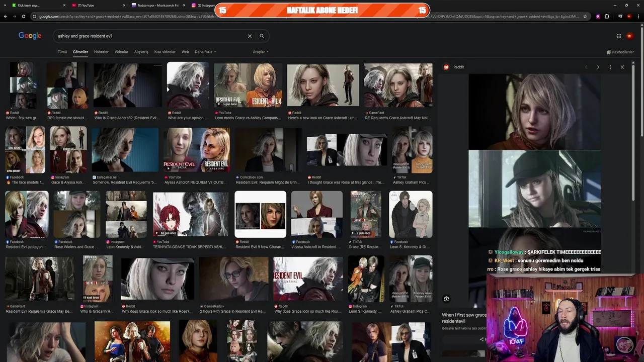Open the 'Alyssa Ashcroft REQUIEM Vs OUTB...' thumbnail
Screen dimensions: 644x362
point(197,150)
